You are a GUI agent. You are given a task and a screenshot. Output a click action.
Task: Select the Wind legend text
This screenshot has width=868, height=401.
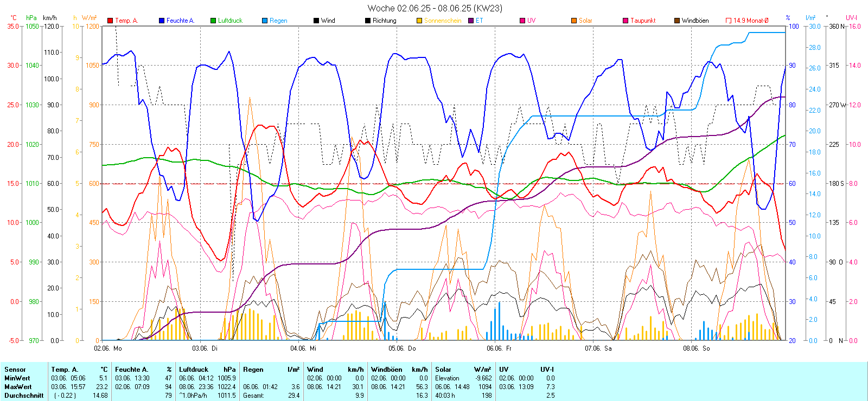[x=328, y=21]
